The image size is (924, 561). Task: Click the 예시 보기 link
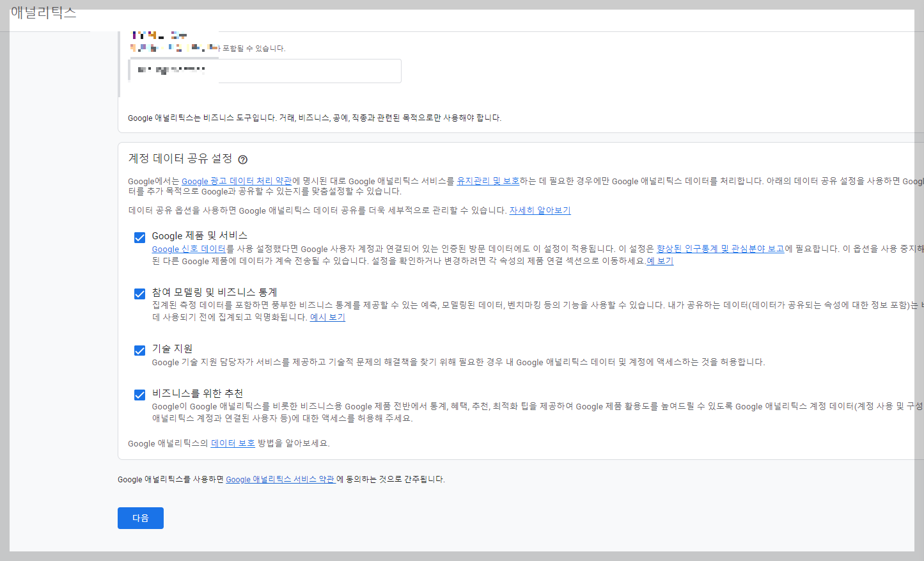pyautogui.click(x=327, y=317)
